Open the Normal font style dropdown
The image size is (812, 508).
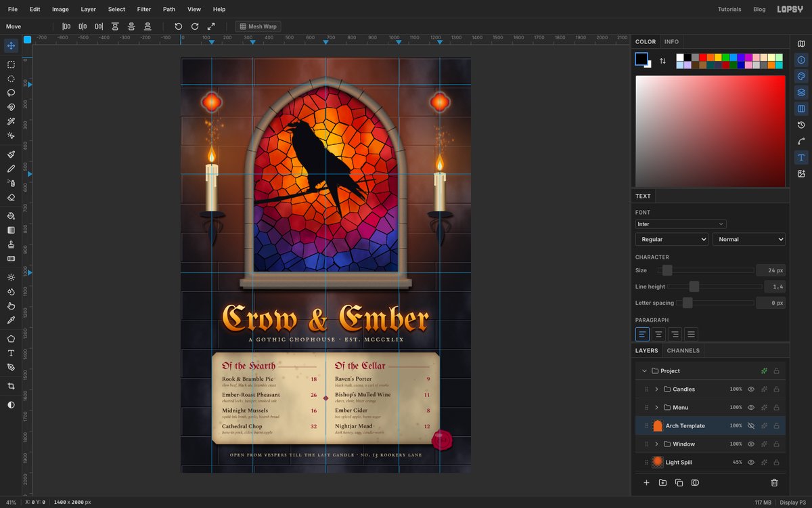pyautogui.click(x=748, y=239)
